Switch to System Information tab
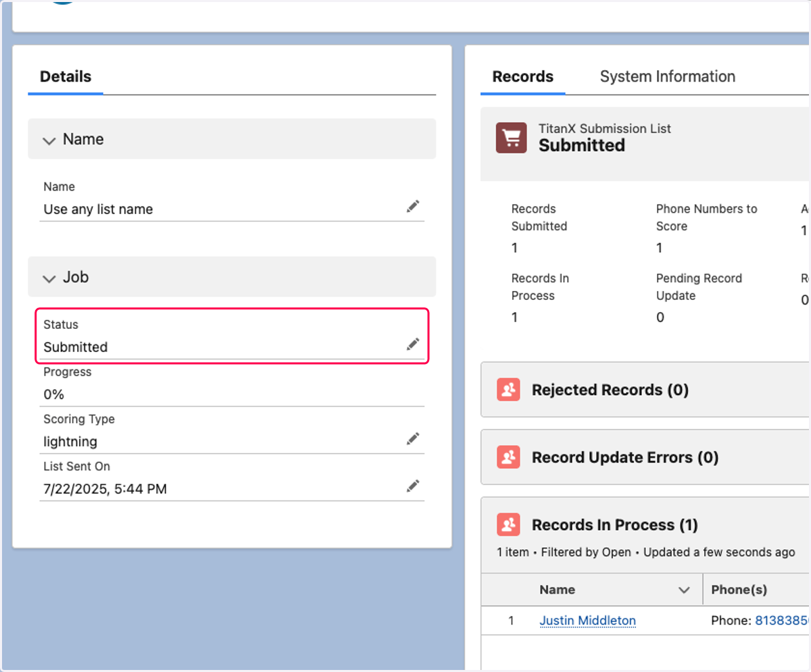 coord(668,76)
